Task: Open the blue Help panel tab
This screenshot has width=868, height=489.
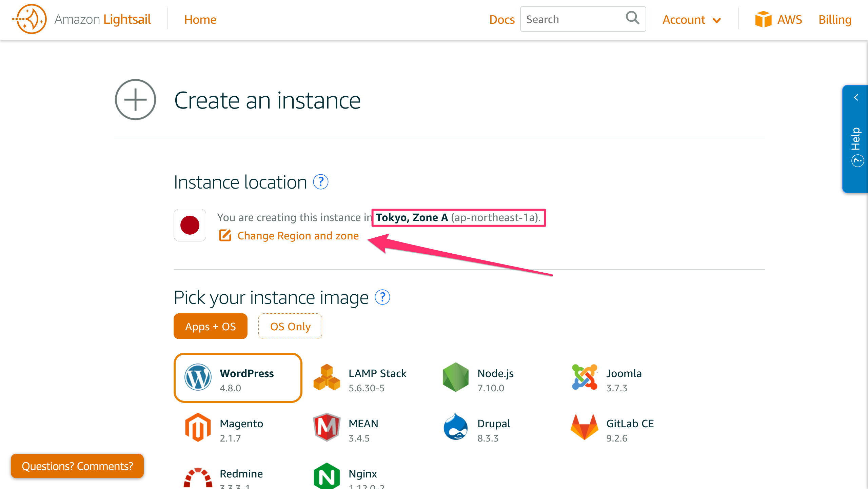Action: click(855, 139)
